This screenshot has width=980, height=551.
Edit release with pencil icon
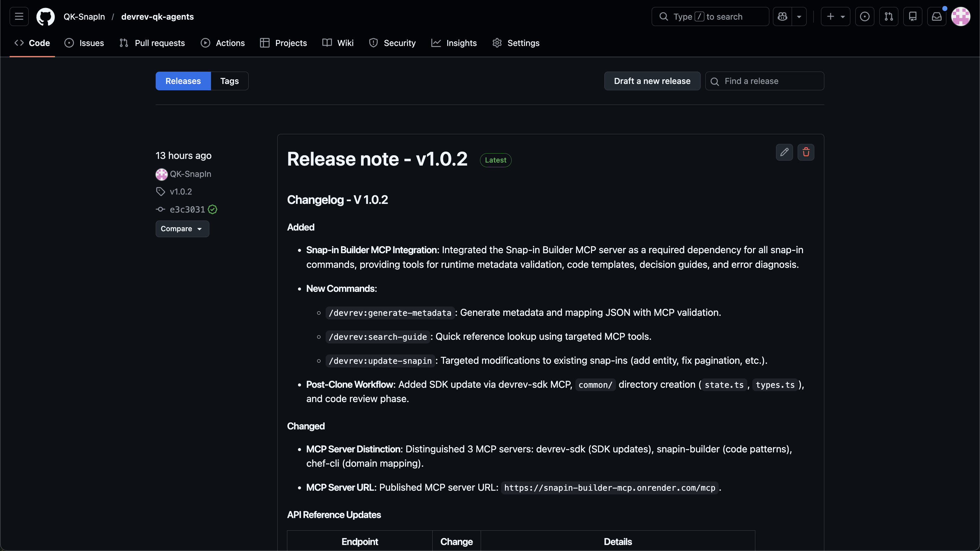tap(784, 152)
